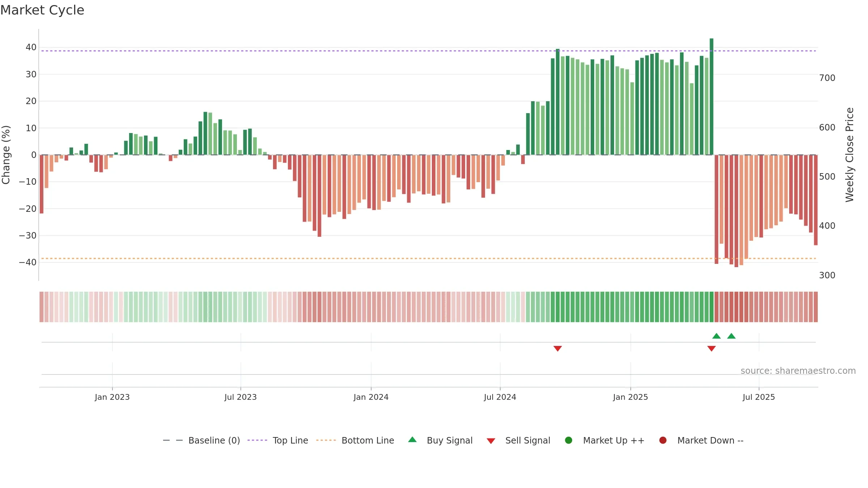Click the red Market Down circle in legend
The image size is (868, 488).
[663, 440]
